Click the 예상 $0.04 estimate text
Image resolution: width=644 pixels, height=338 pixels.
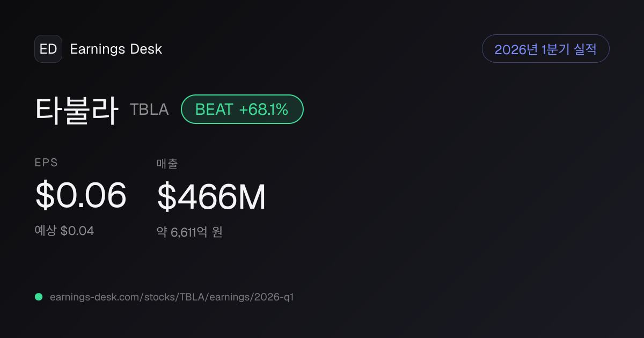(64, 231)
